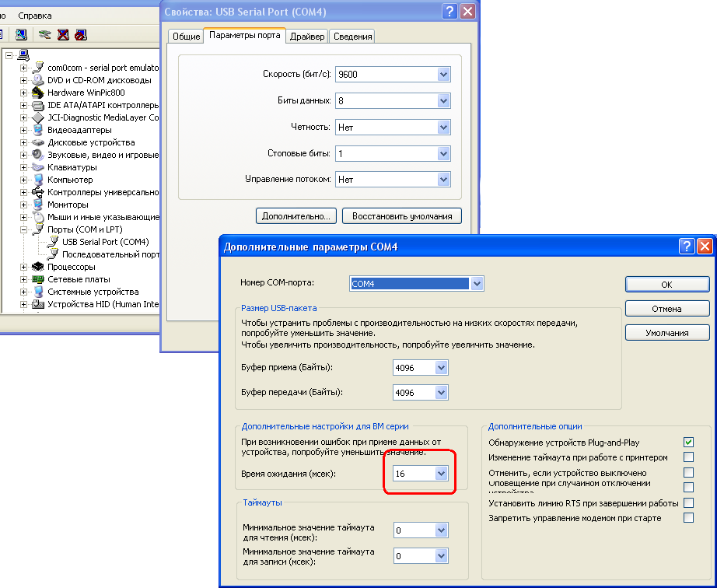
Task: Open the Номер COM-порта dropdown
Action: pyautogui.click(x=477, y=283)
